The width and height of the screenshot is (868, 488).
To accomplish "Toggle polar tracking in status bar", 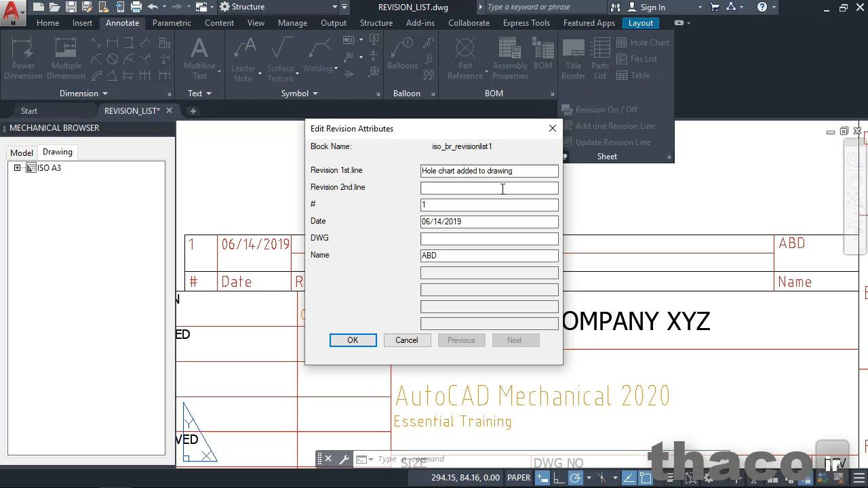I will point(576,478).
